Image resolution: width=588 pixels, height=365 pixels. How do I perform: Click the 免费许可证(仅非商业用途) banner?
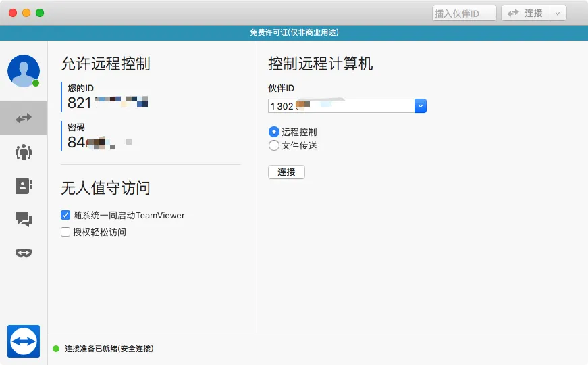pyautogui.click(x=294, y=32)
